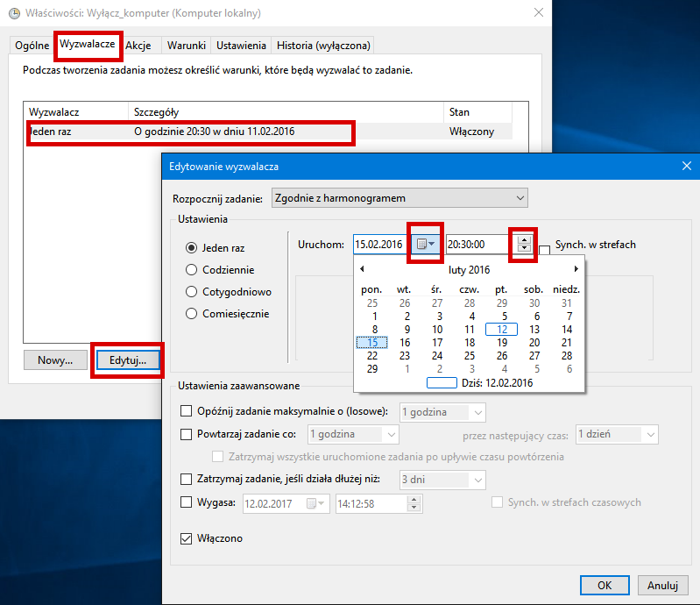
Task: Pick day 19 in the calendar
Action: click(502, 343)
